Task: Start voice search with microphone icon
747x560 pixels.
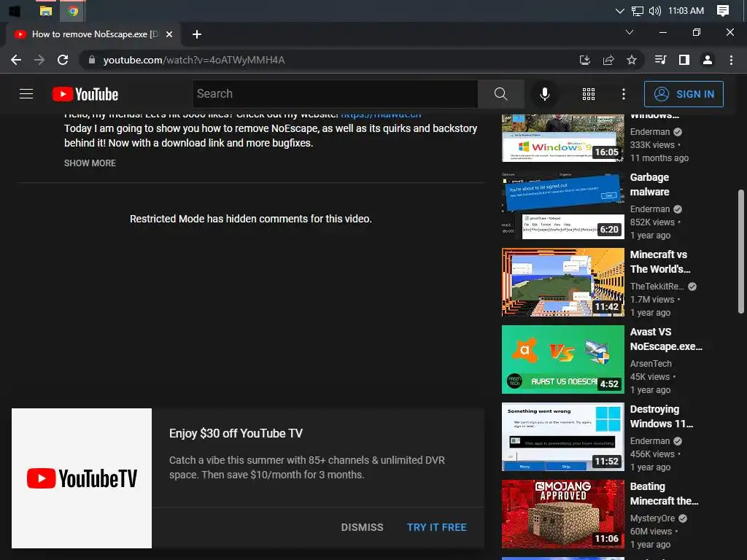Action: (545, 94)
